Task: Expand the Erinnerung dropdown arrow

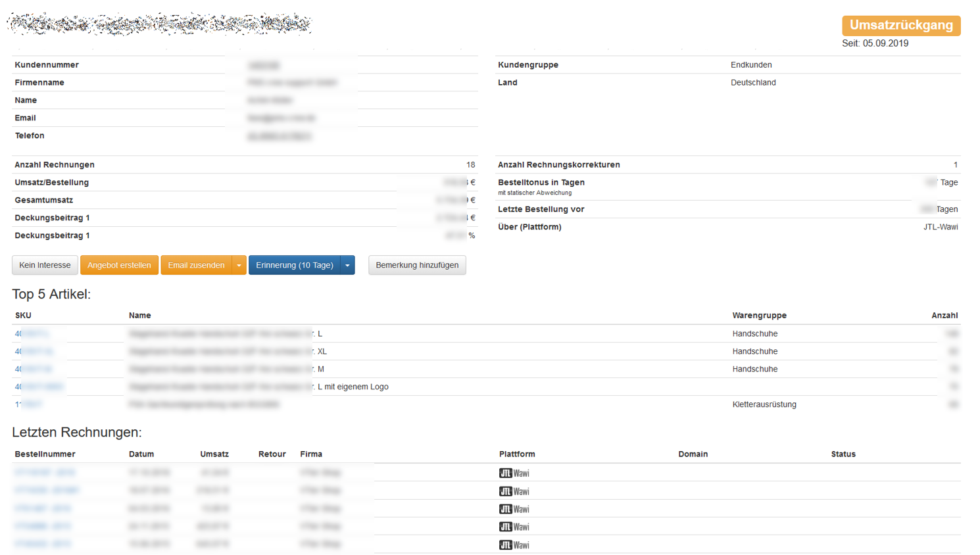Action: (347, 265)
